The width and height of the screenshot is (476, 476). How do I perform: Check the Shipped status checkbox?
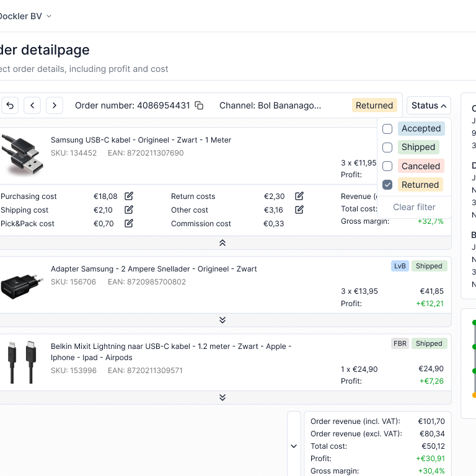[387, 148]
